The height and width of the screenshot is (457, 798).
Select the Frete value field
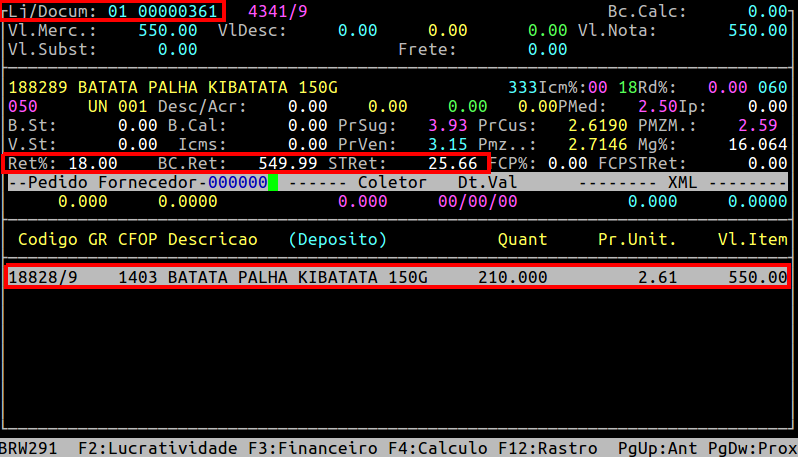(x=547, y=49)
